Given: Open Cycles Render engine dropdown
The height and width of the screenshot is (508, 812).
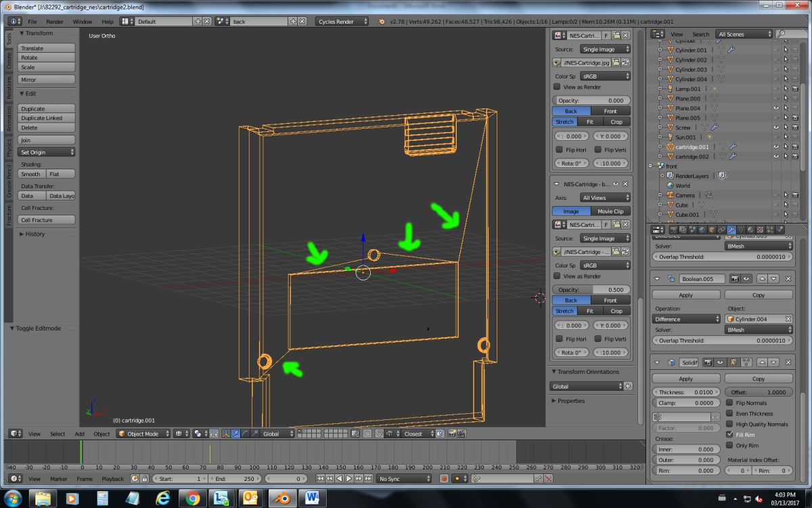Looking at the screenshot, I should click(x=342, y=22).
